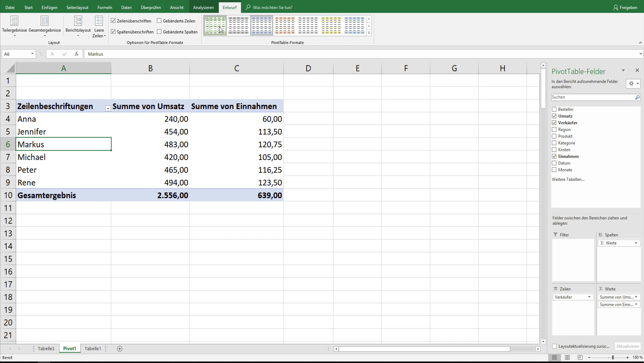The image size is (644, 363).
Task: Switch to the Analysieren ribbon tab
Action: coord(203,8)
